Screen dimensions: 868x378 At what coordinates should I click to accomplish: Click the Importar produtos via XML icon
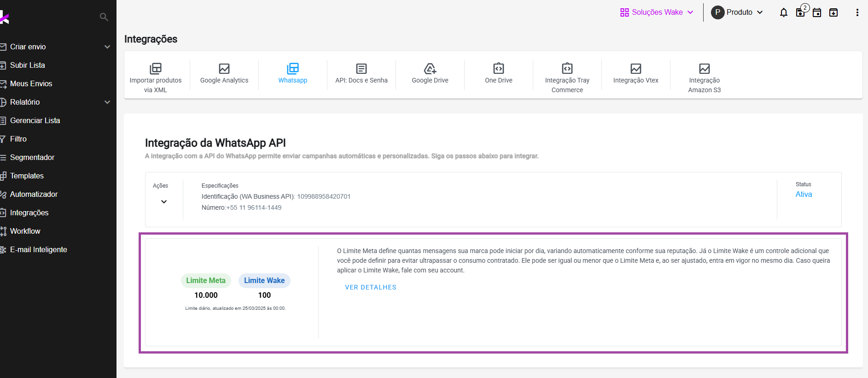[156, 69]
